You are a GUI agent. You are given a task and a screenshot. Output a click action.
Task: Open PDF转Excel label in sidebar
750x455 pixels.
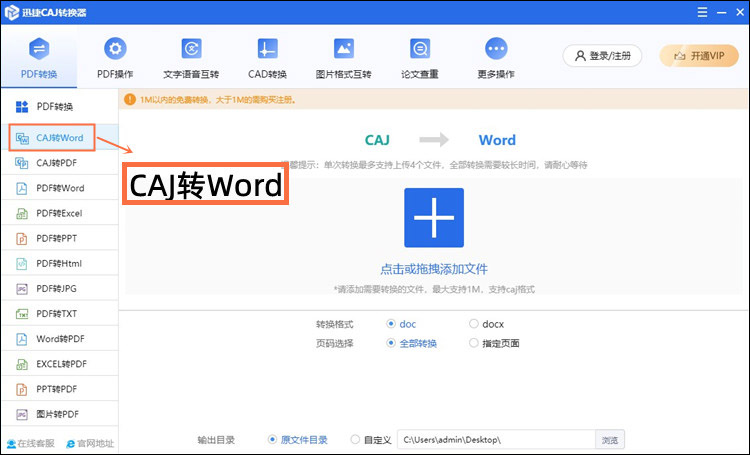pos(59,213)
